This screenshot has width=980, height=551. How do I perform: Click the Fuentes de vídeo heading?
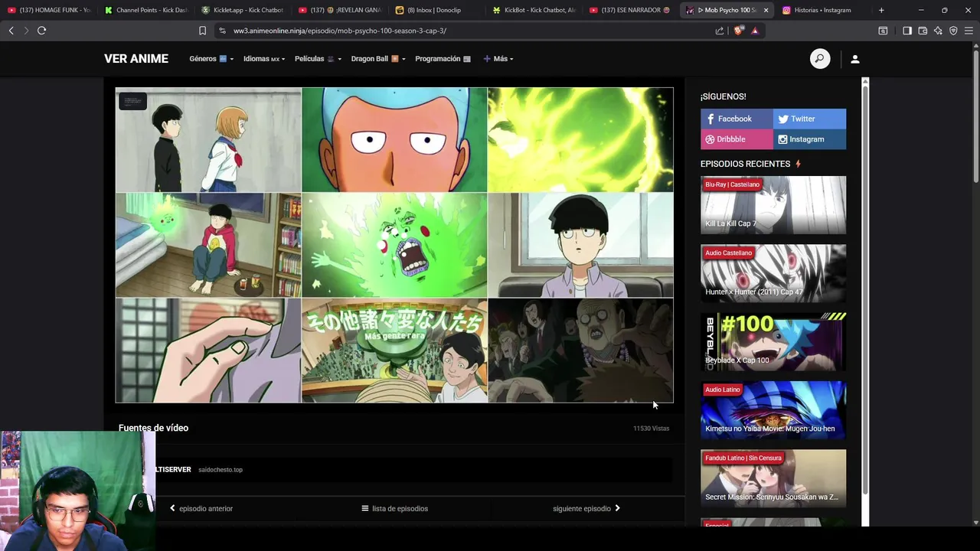click(x=153, y=428)
